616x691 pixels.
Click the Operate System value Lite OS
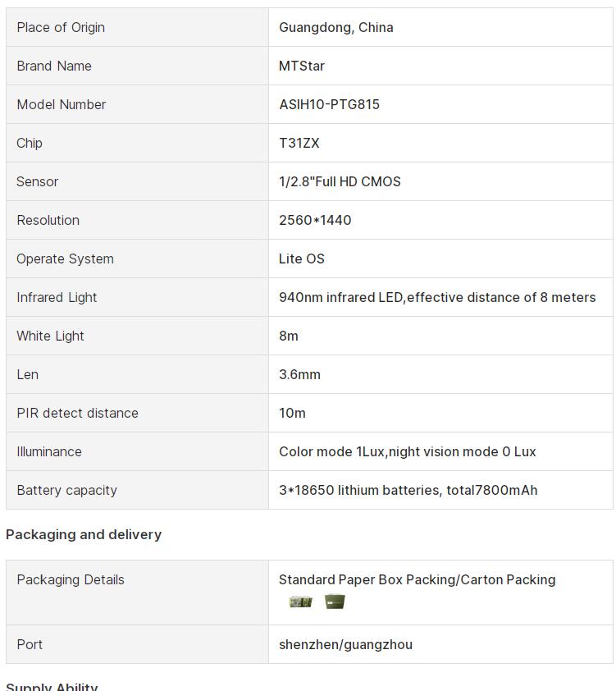tap(302, 259)
